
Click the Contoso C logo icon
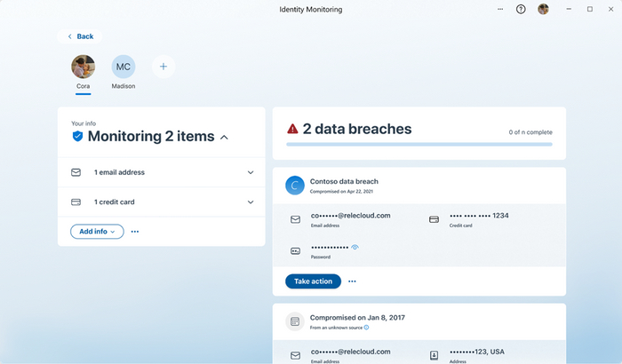pyautogui.click(x=295, y=186)
